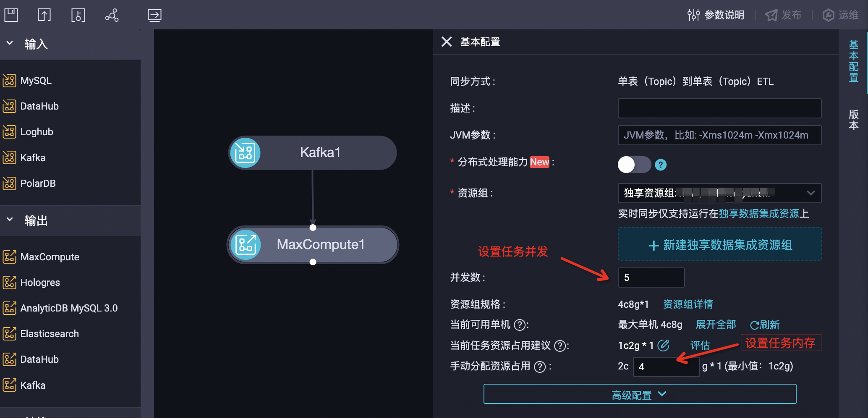Click the 发布 publish button
Viewport: 868px width, 419px height.
click(x=783, y=15)
